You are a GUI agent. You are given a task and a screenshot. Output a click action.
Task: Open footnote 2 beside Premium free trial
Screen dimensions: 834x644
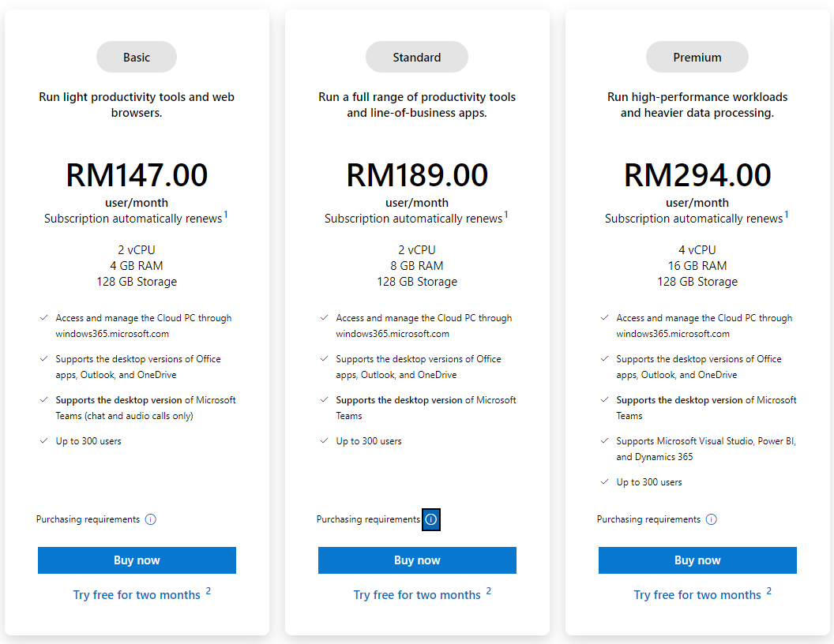pyautogui.click(x=769, y=591)
